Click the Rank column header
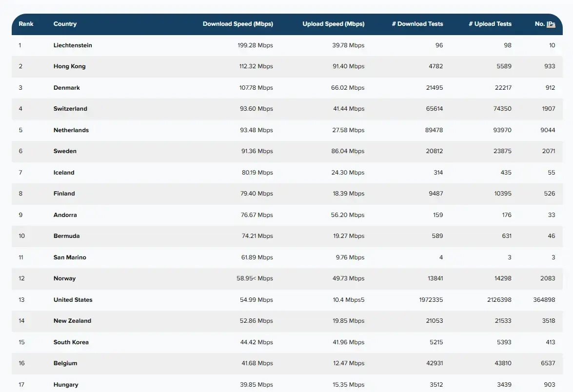Image resolution: width=573 pixels, height=392 pixels. click(25, 24)
